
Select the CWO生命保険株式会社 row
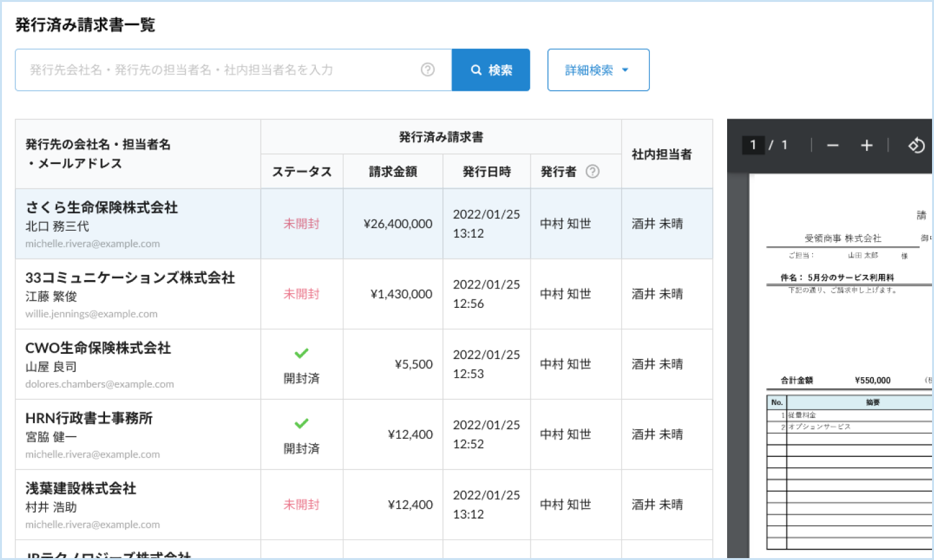364,364
